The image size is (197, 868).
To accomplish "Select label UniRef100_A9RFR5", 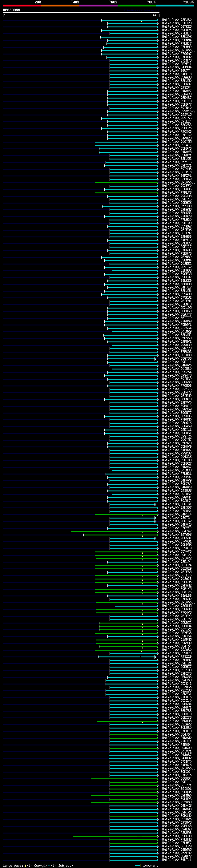I will point(176,128).
